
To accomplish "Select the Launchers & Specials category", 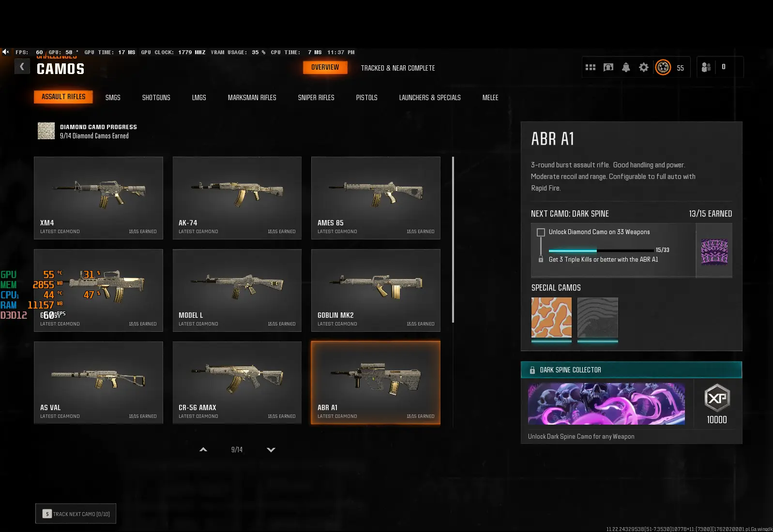I will [x=430, y=98].
